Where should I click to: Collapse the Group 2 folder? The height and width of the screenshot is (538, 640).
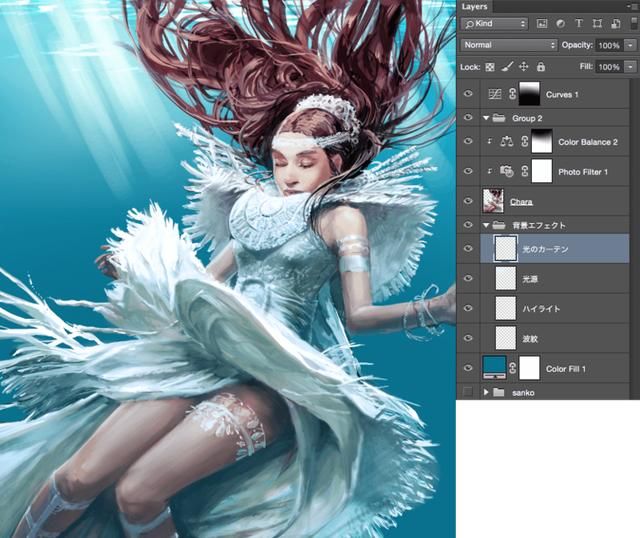click(486, 118)
